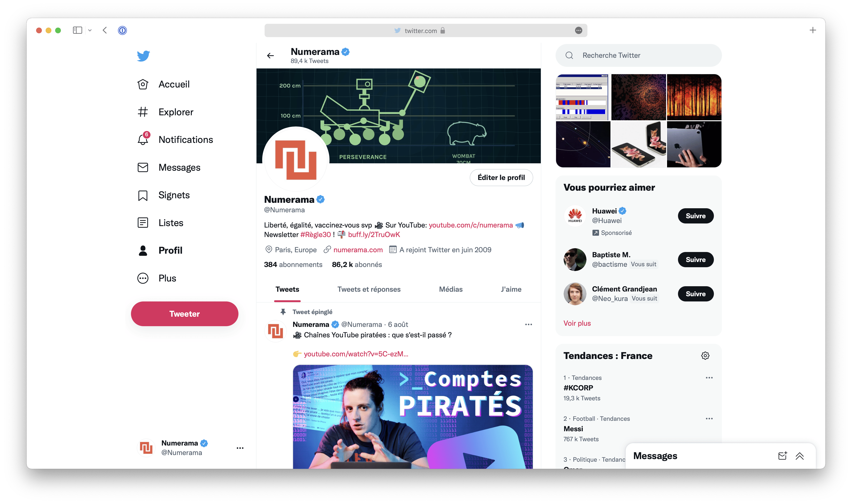Click Clément Grandjean avatar
Viewport: 852px width, 504px height.
pyautogui.click(x=575, y=294)
